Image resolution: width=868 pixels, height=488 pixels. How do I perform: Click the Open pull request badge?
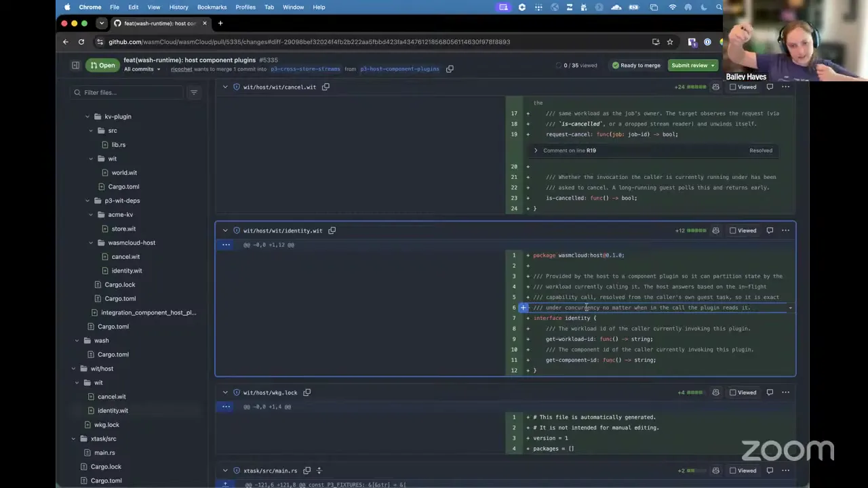point(103,66)
